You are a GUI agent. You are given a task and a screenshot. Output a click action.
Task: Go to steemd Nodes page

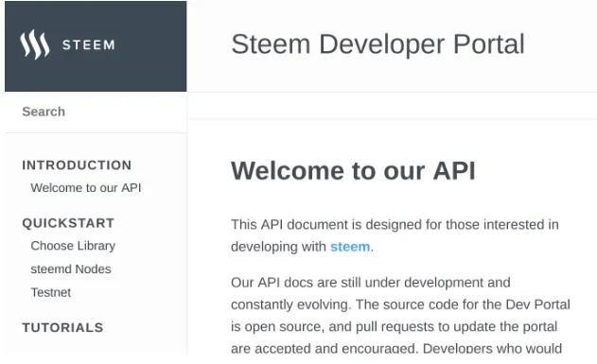pyautogui.click(x=71, y=269)
